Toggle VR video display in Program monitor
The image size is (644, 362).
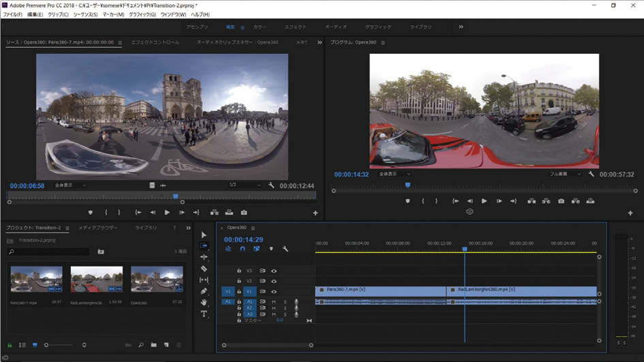click(x=470, y=211)
